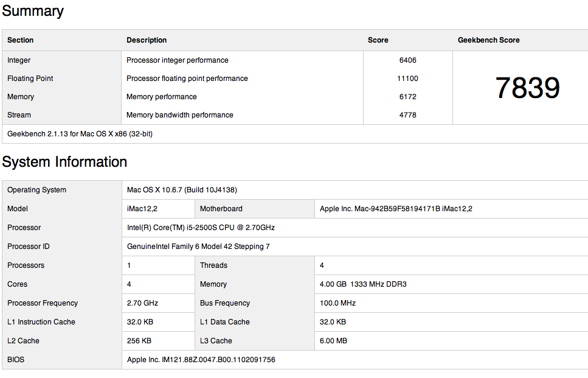Click the Apple Inc. motherboard value
The image size is (588, 378).
(x=396, y=209)
